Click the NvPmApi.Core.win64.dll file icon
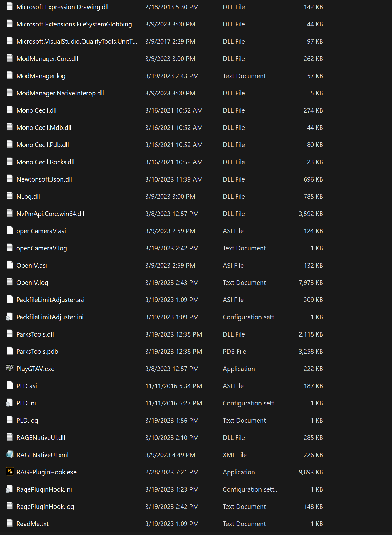 (10, 213)
